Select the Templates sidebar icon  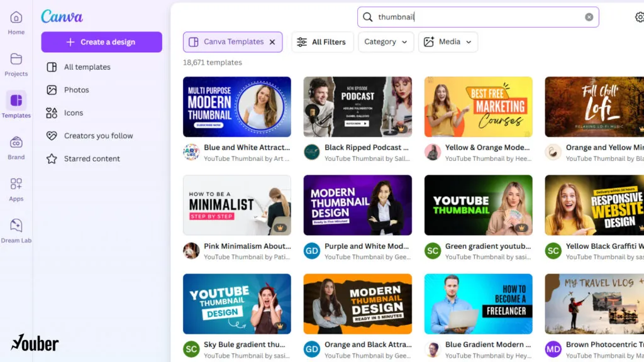pos(16,101)
